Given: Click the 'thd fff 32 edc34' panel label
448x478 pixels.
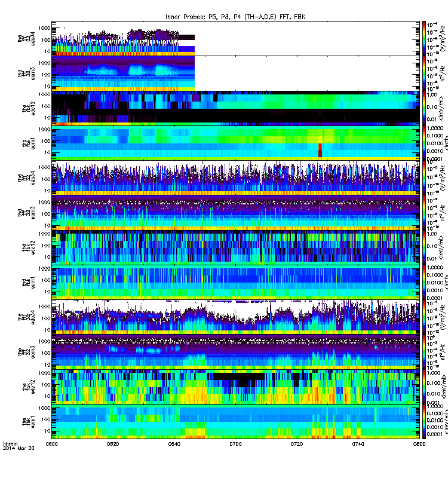Looking at the screenshot, I should 26,178.
